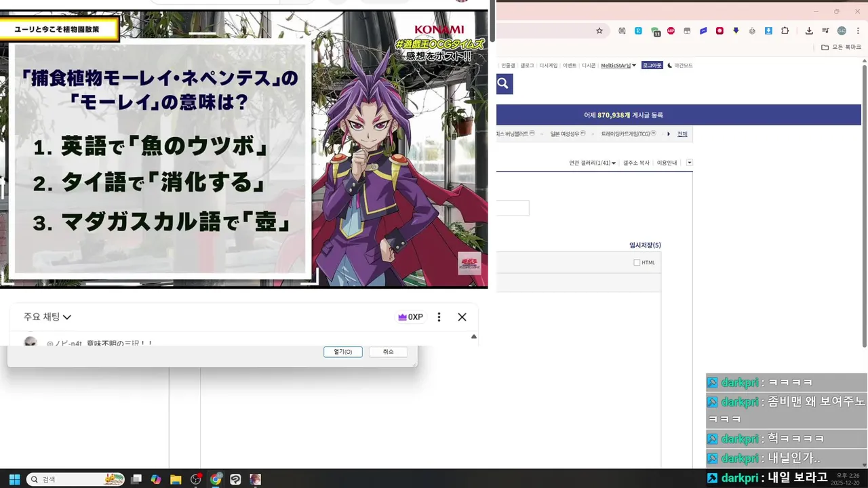Click the blue download-box extension icon
Image resolution: width=868 pixels, height=488 pixels.
768,30
